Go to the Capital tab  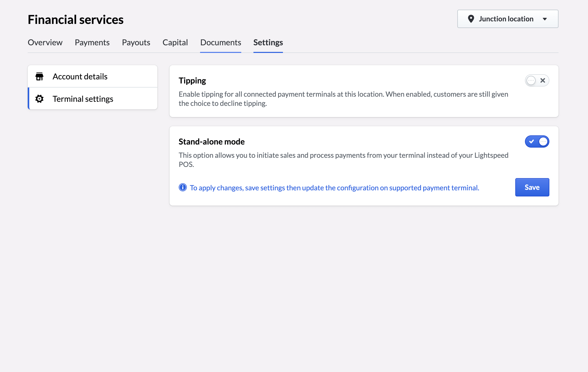pos(175,42)
